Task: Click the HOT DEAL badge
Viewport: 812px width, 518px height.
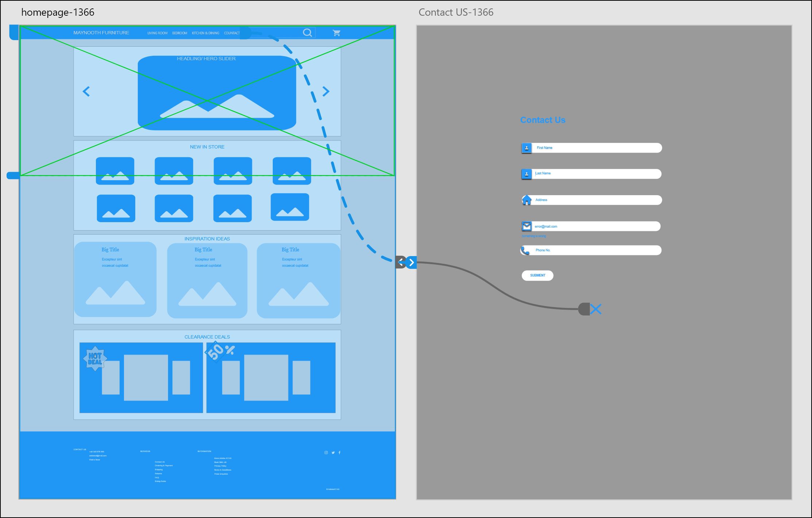Action: 95,359
